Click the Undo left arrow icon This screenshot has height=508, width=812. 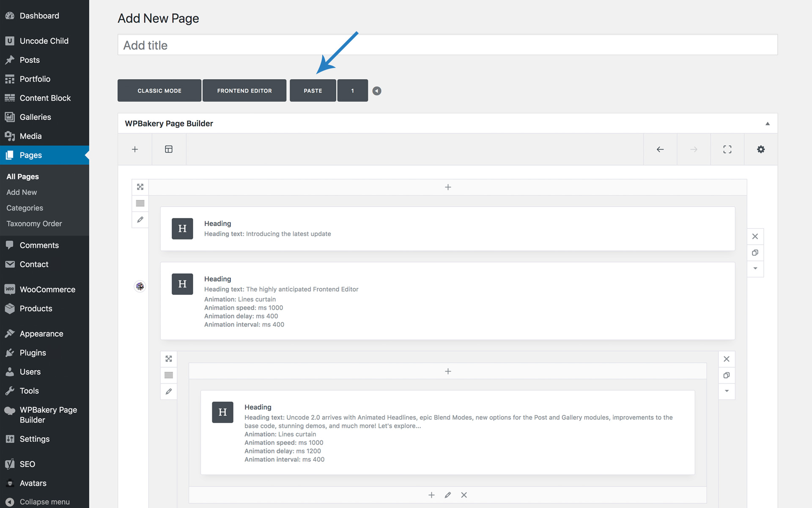660,149
